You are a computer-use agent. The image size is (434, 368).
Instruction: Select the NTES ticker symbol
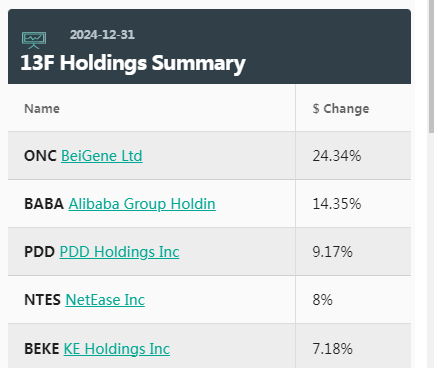click(42, 300)
